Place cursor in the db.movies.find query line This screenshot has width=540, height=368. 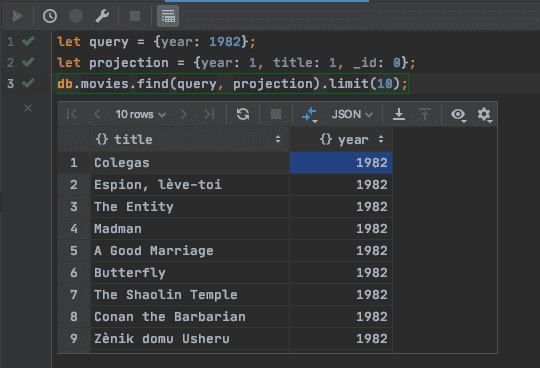coord(233,84)
